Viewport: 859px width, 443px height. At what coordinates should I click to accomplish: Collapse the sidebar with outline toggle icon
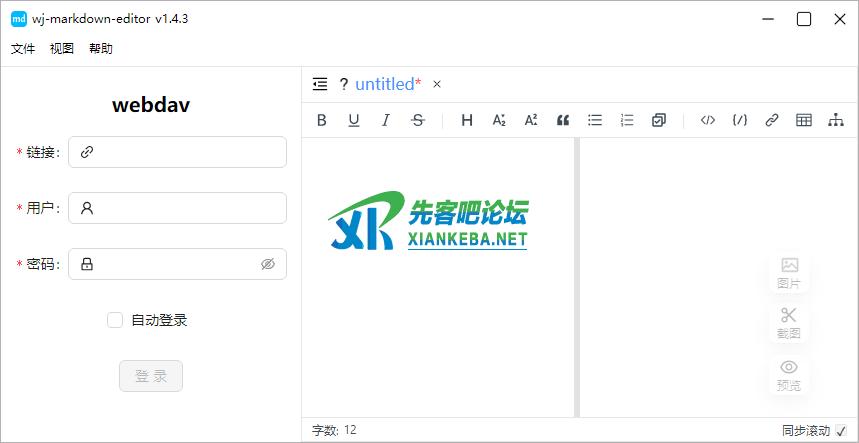(x=320, y=84)
